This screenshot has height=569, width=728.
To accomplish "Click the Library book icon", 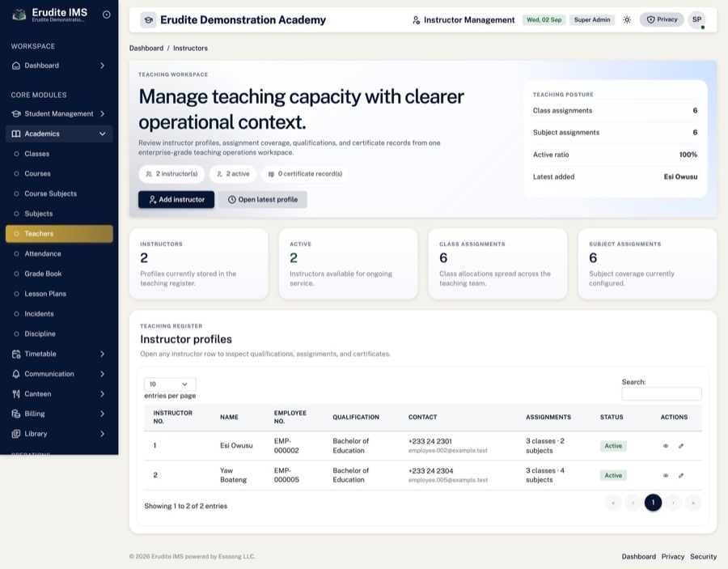I will 16,434.
